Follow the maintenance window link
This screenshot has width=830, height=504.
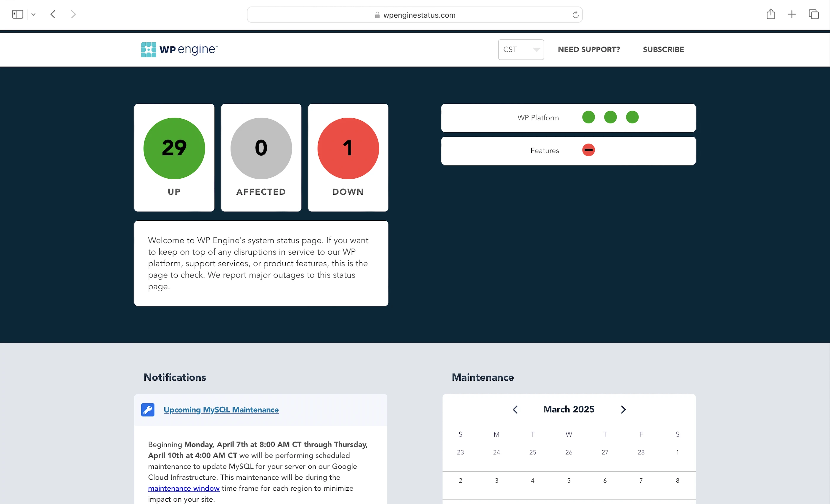click(184, 488)
